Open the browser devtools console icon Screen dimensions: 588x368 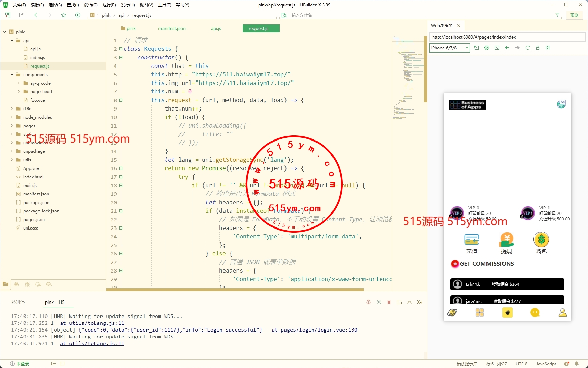coord(497,48)
